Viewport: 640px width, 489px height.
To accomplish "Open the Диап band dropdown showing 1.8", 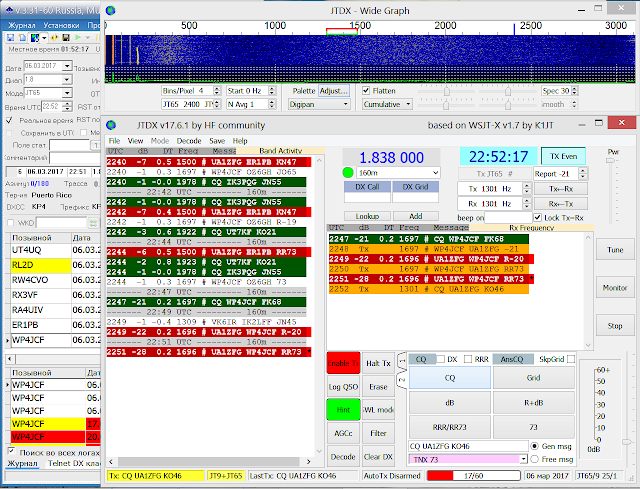I will click(x=67, y=79).
